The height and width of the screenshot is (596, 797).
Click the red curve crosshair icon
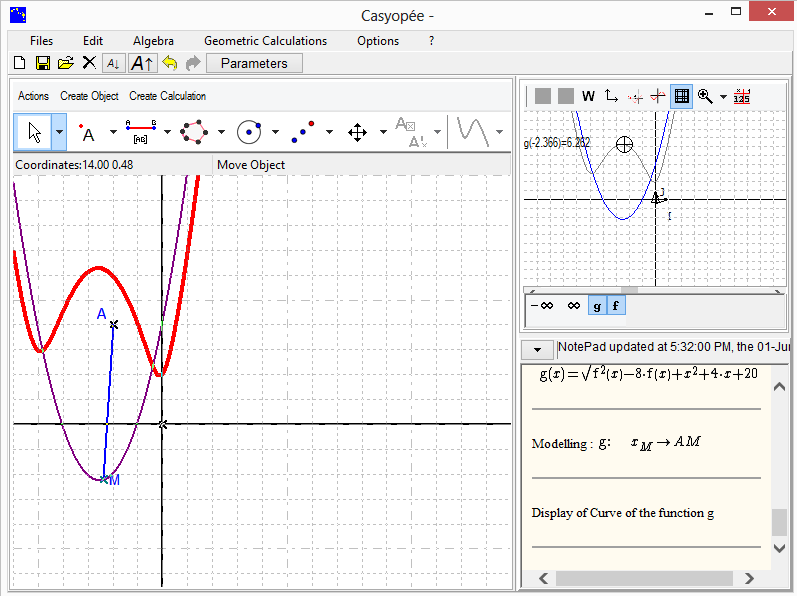coord(658,96)
